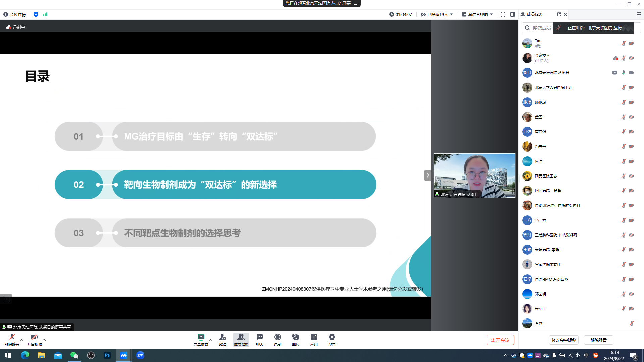Open audio options chevron beside 解除静音

(21, 339)
